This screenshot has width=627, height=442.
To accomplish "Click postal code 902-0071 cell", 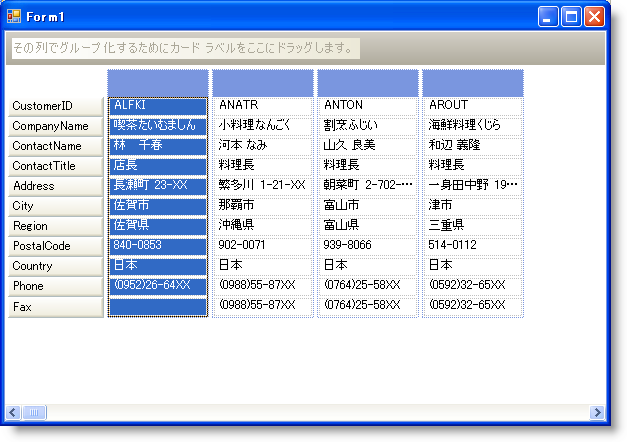I will click(x=263, y=246).
